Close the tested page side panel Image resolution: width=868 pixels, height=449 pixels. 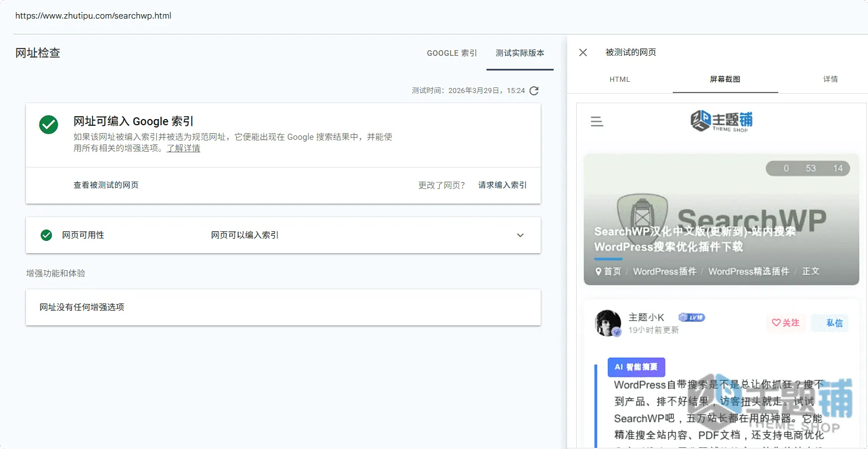tap(583, 52)
